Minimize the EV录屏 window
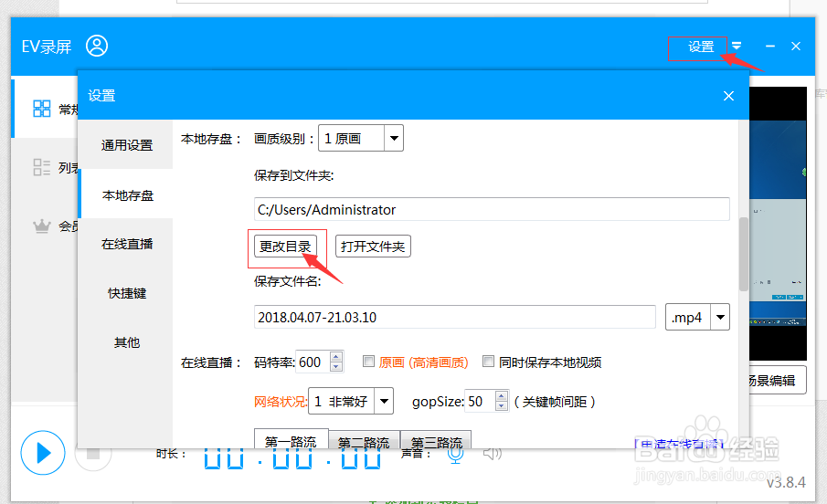This screenshot has height=504, width=827. pyautogui.click(x=770, y=47)
